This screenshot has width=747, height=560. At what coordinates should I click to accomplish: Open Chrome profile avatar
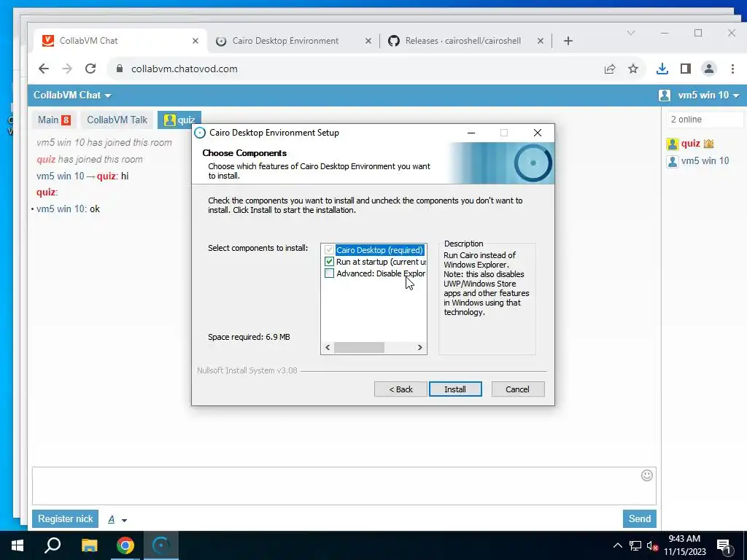(x=709, y=69)
